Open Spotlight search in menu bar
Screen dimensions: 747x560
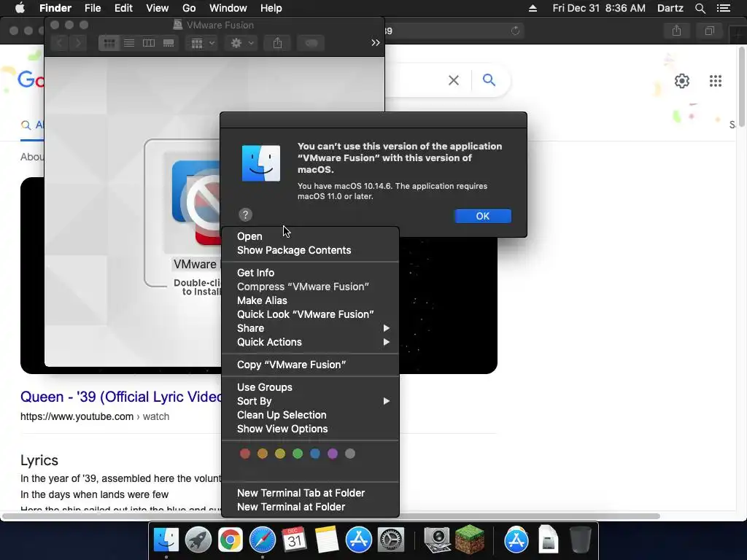point(700,8)
